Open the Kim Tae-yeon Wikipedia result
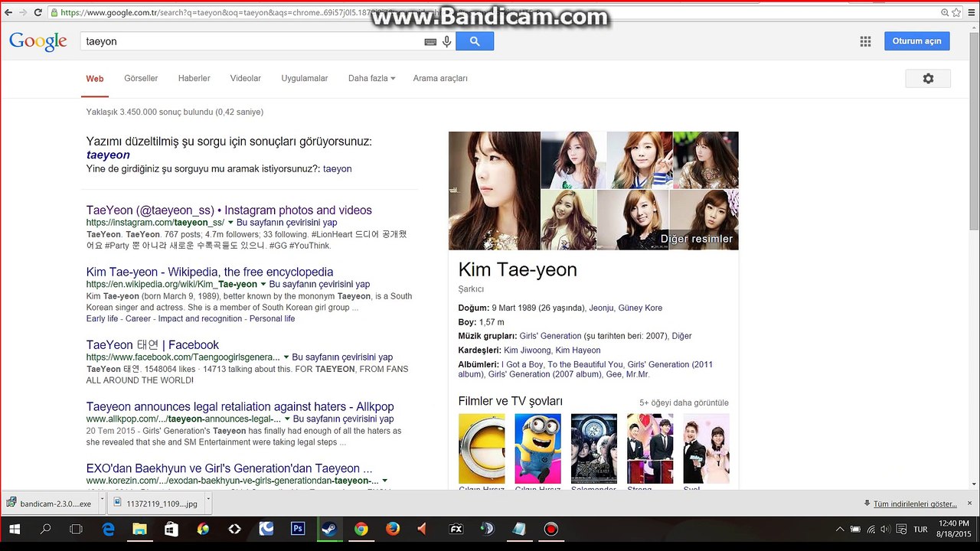Image resolution: width=980 pixels, height=551 pixels. (x=210, y=272)
